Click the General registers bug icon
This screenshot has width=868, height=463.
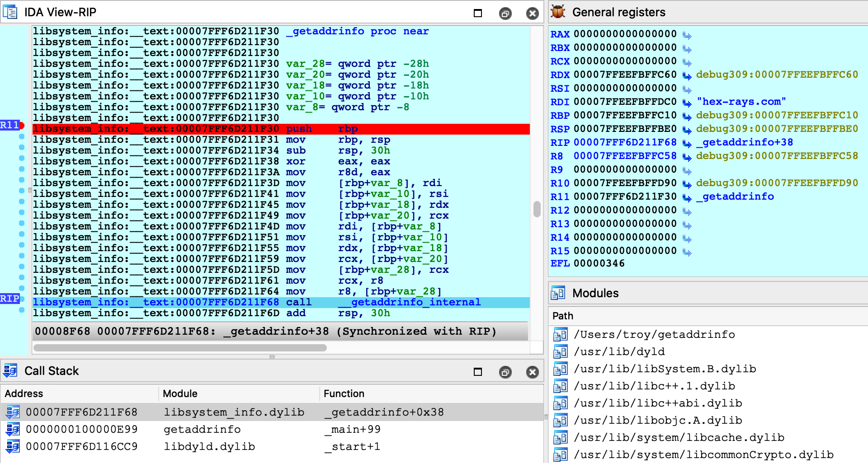coord(558,12)
